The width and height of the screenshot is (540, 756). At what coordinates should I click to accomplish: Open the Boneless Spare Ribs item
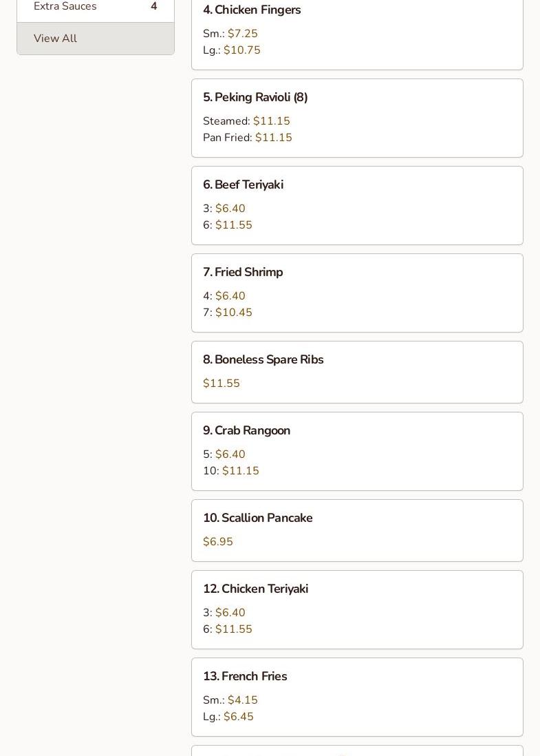click(263, 360)
